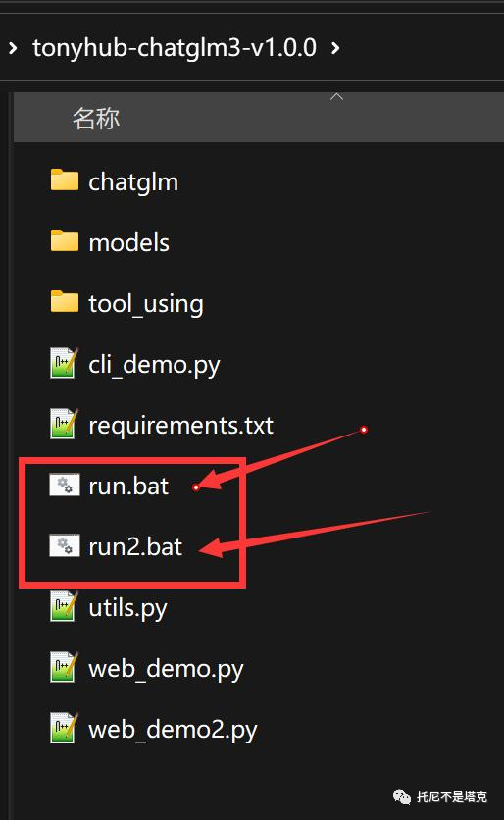504x820 pixels.
Task: Click the tool_using folder icon
Action: coord(65,301)
